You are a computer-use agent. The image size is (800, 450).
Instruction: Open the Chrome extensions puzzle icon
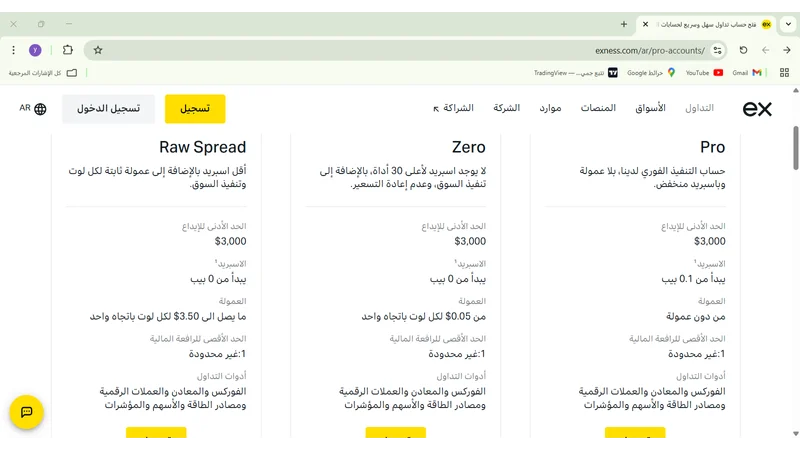click(x=68, y=50)
